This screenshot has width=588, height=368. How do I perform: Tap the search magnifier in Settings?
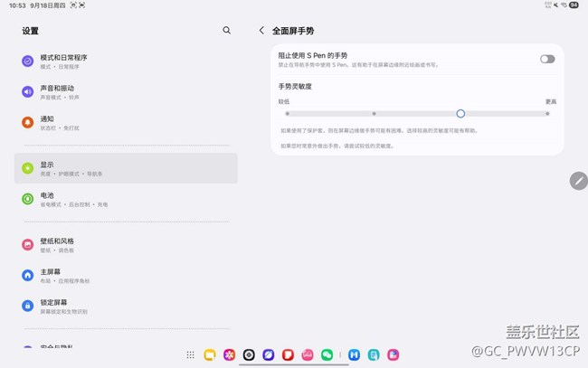[x=227, y=30]
